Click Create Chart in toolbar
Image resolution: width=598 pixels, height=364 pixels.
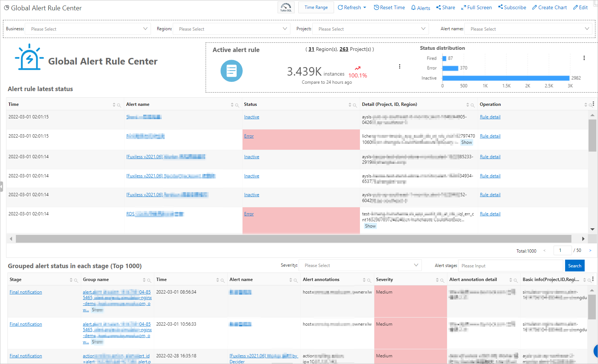coord(549,7)
